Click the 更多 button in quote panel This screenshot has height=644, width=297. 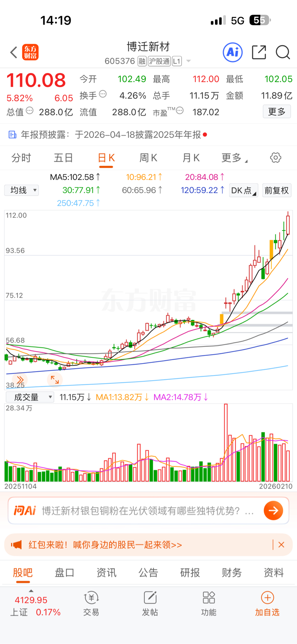point(277,112)
